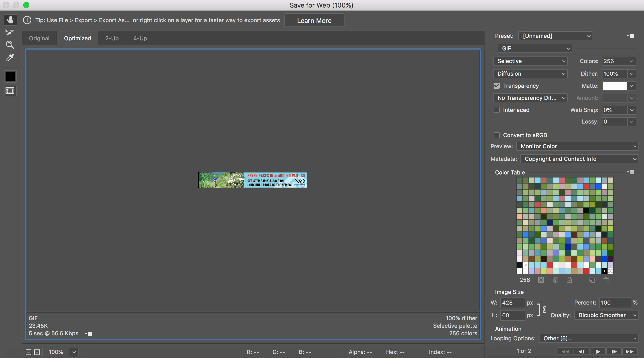Select the Slice Select tool

(10, 32)
